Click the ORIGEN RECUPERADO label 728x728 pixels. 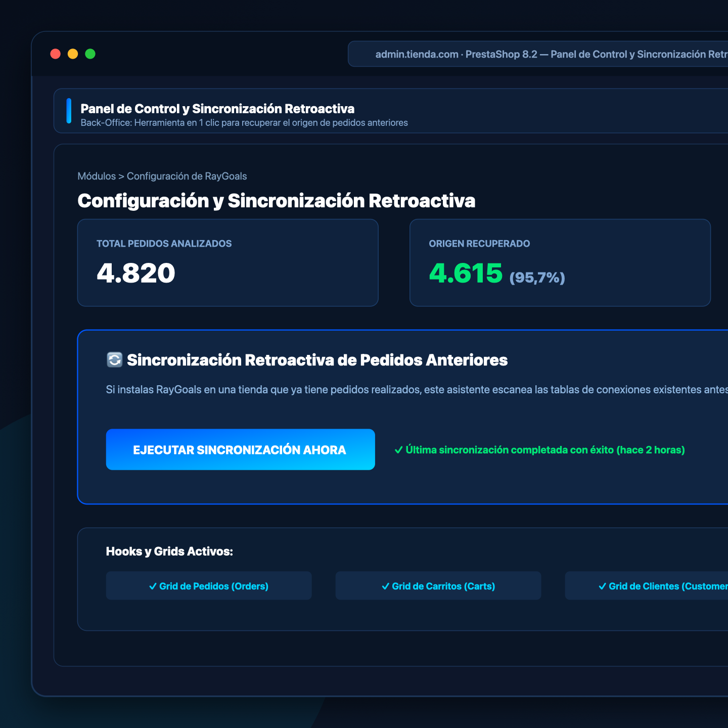click(479, 244)
